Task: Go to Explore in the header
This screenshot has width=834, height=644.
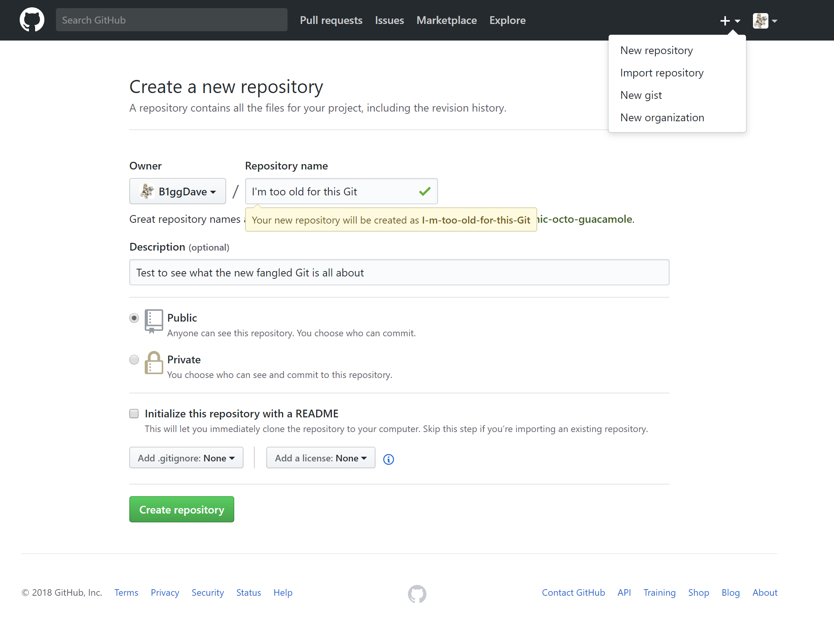Action: click(508, 20)
